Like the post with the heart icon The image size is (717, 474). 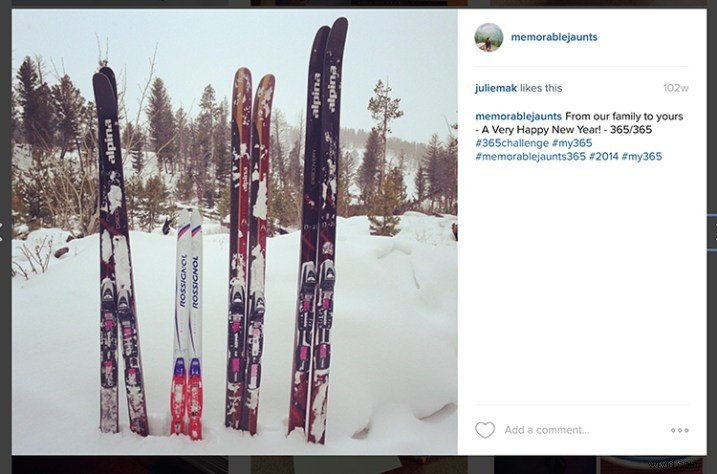pos(485,430)
